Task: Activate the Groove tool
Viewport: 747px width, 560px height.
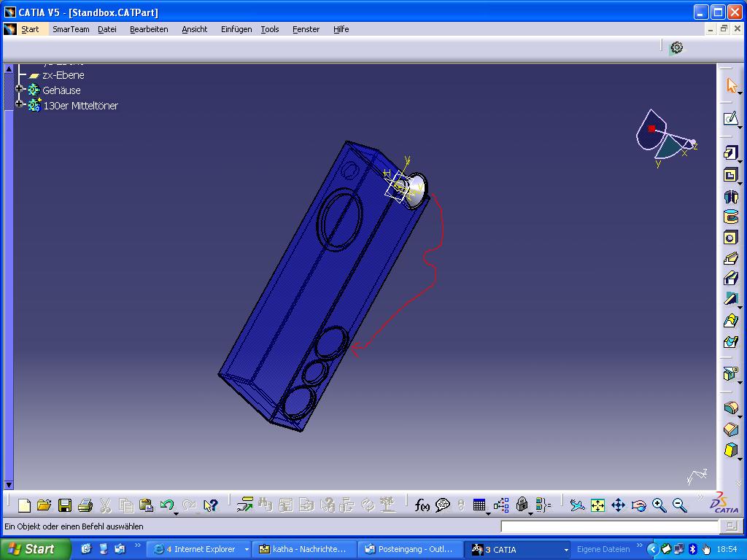Action: point(731,216)
